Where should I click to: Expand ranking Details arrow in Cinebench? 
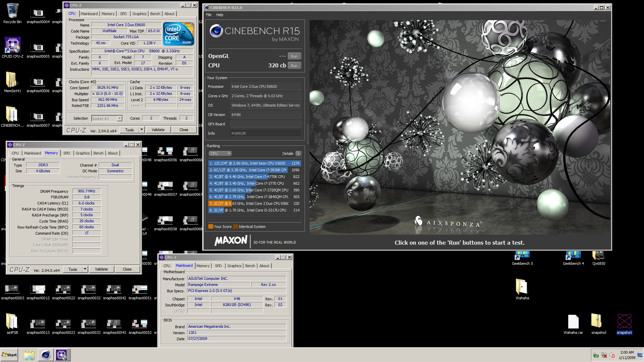(x=298, y=154)
